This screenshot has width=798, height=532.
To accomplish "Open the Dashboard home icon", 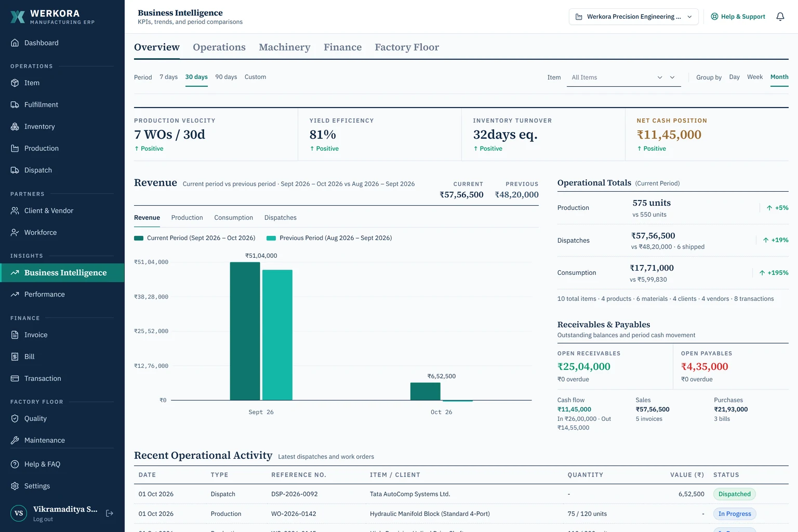I will [15, 43].
